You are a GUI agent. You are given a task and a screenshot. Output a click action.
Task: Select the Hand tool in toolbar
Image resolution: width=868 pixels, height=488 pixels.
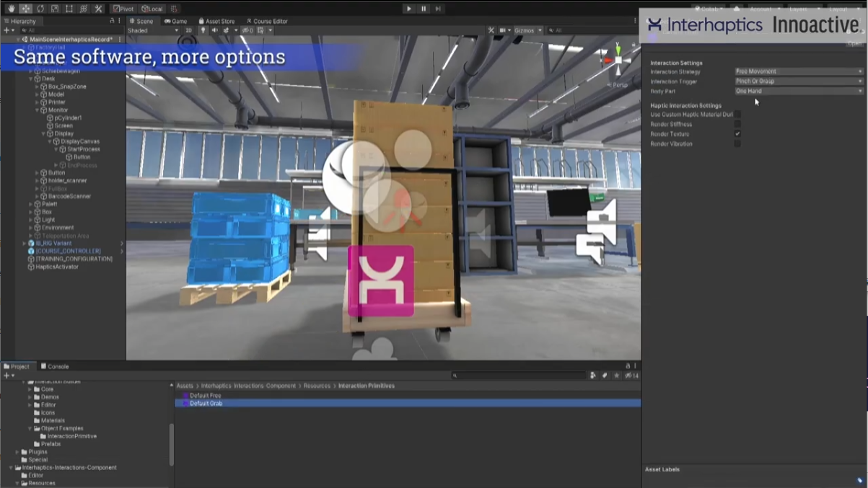11,9
